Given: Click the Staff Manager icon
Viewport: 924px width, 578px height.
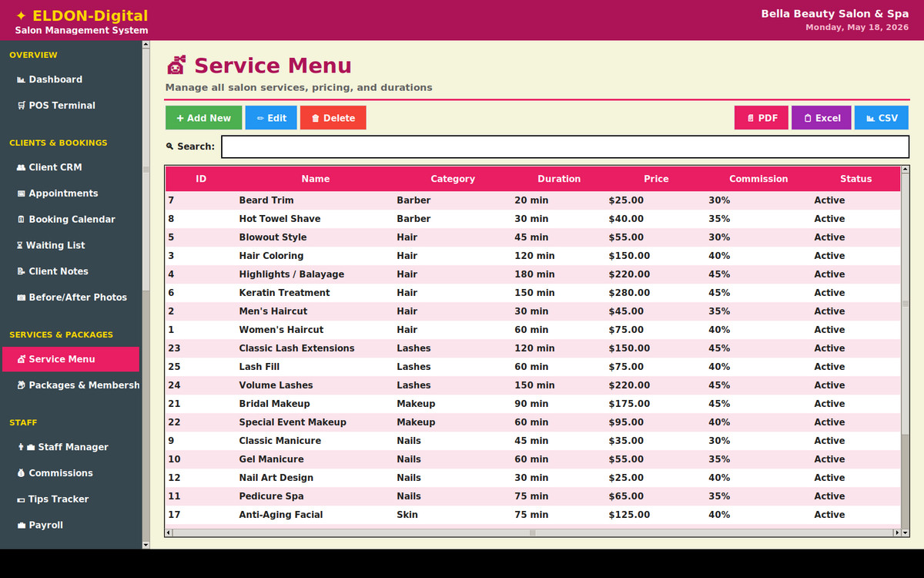Looking at the screenshot, I should tap(26, 447).
